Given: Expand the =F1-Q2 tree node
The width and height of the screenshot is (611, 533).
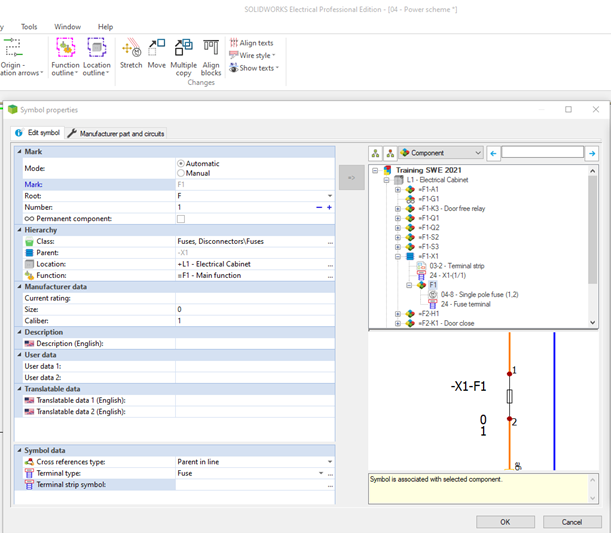Looking at the screenshot, I should 397,228.
